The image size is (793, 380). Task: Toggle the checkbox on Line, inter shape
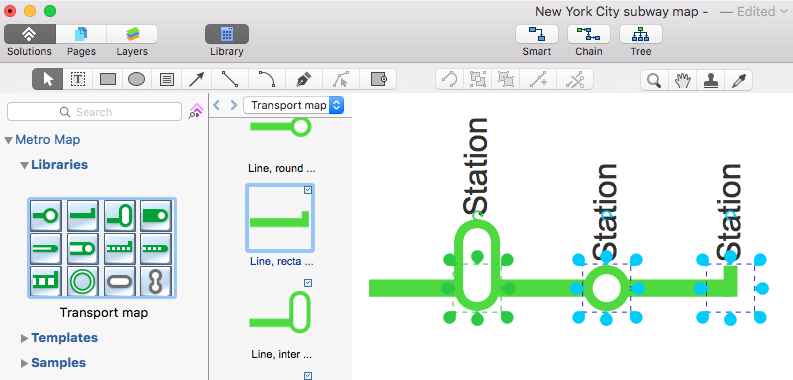coord(308,283)
